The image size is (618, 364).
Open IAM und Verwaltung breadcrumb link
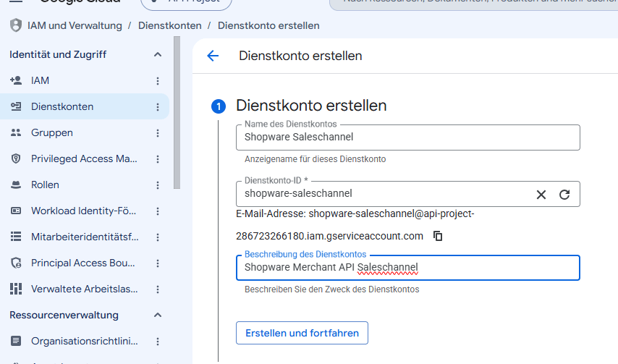coord(75,25)
